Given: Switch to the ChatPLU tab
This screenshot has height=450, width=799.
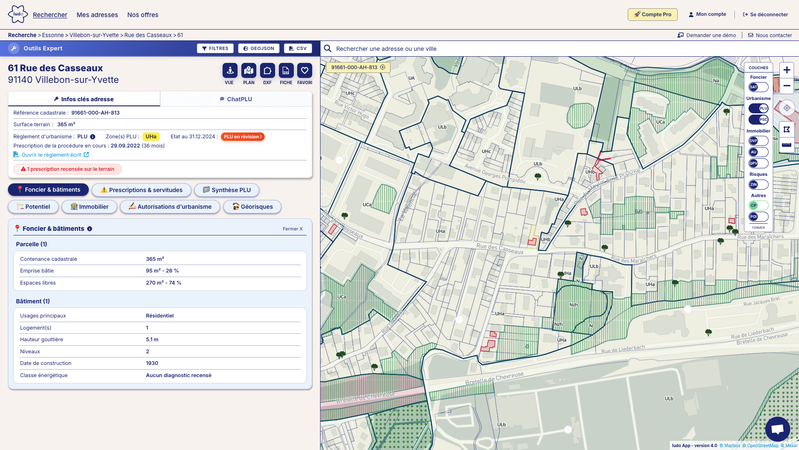Looking at the screenshot, I should click(236, 99).
